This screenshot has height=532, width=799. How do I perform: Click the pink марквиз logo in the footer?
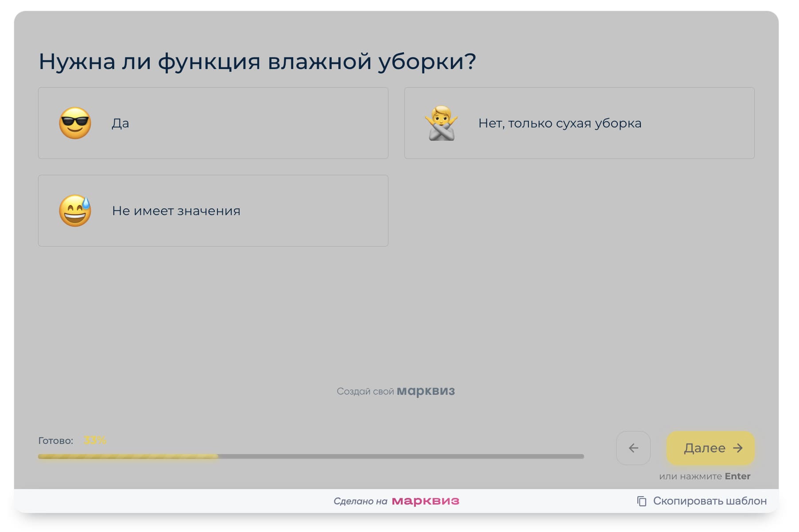click(x=425, y=501)
